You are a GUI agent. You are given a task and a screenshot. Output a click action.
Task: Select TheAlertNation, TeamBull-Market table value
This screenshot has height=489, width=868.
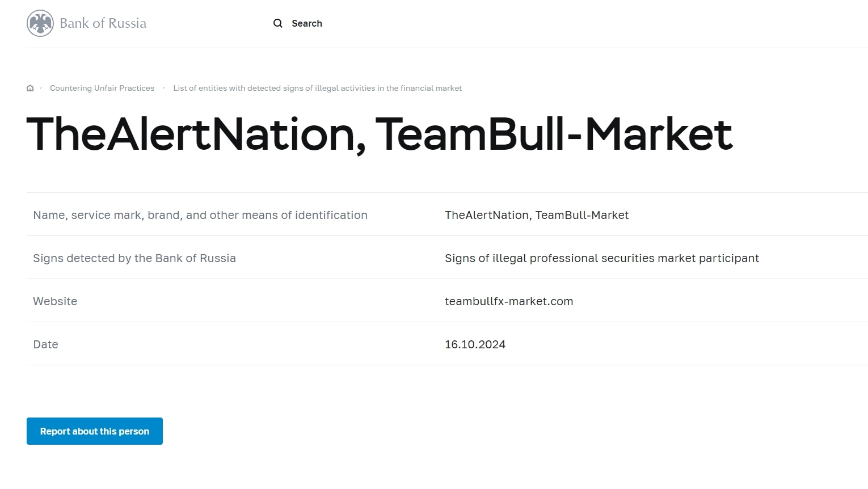click(537, 215)
